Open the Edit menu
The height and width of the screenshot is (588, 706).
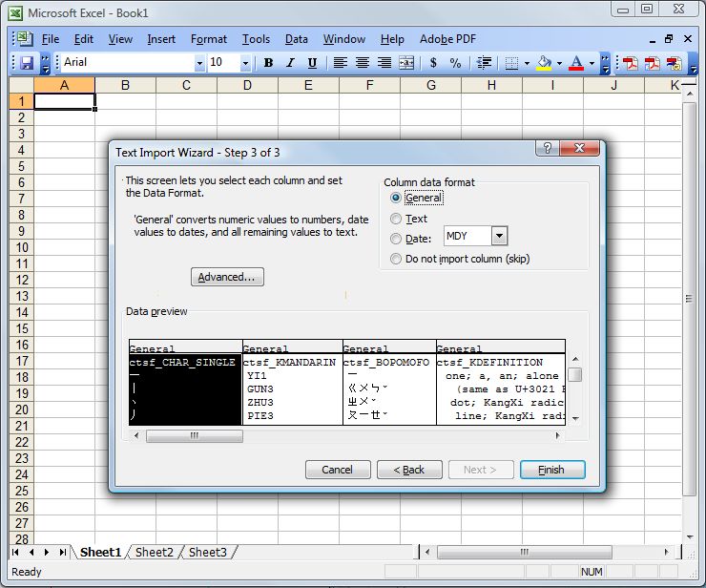(x=84, y=39)
